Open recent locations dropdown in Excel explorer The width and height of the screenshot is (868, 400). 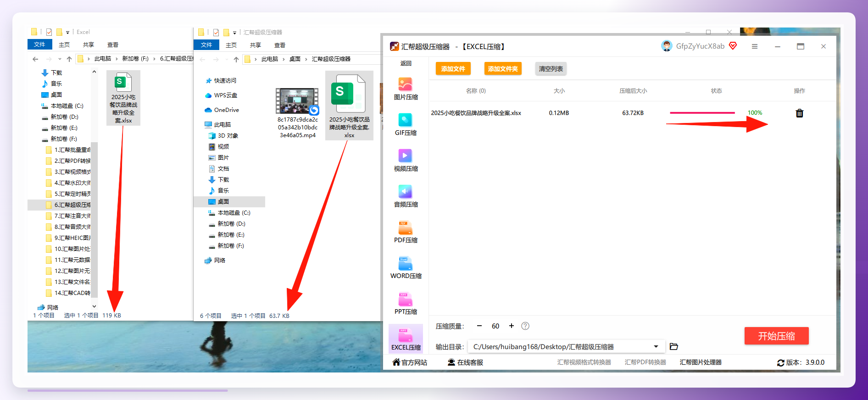[60, 59]
